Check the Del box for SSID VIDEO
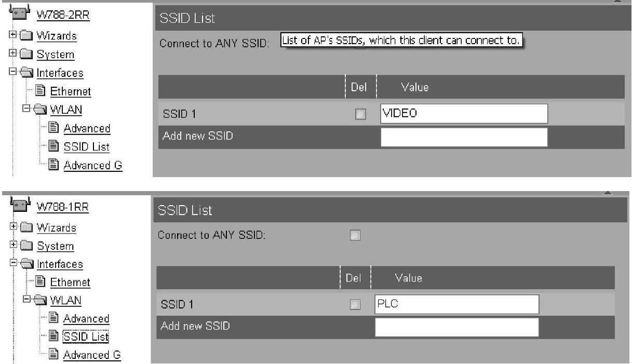Viewport: 632px width, 364px height. coord(360,114)
